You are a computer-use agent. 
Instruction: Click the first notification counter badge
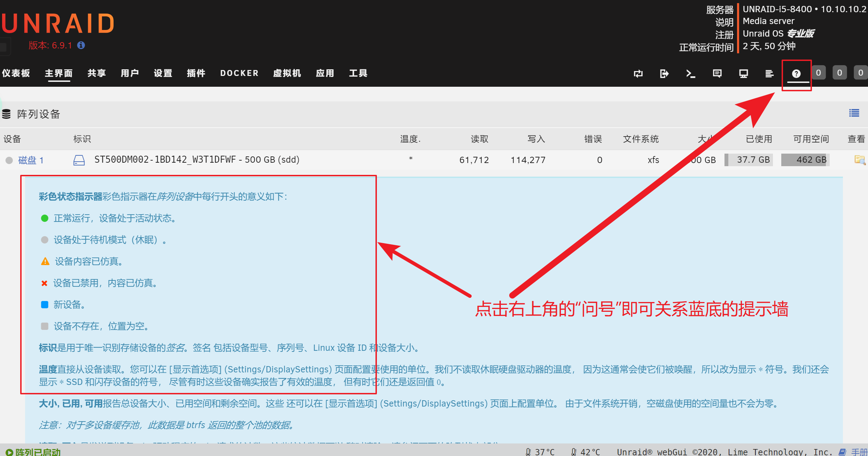click(x=819, y=73)
